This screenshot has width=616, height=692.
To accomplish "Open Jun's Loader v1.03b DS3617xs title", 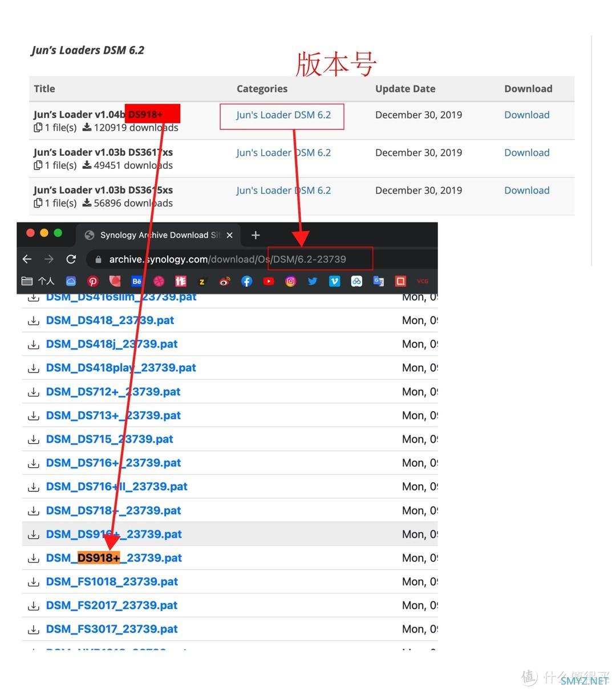I will [103, 152].
